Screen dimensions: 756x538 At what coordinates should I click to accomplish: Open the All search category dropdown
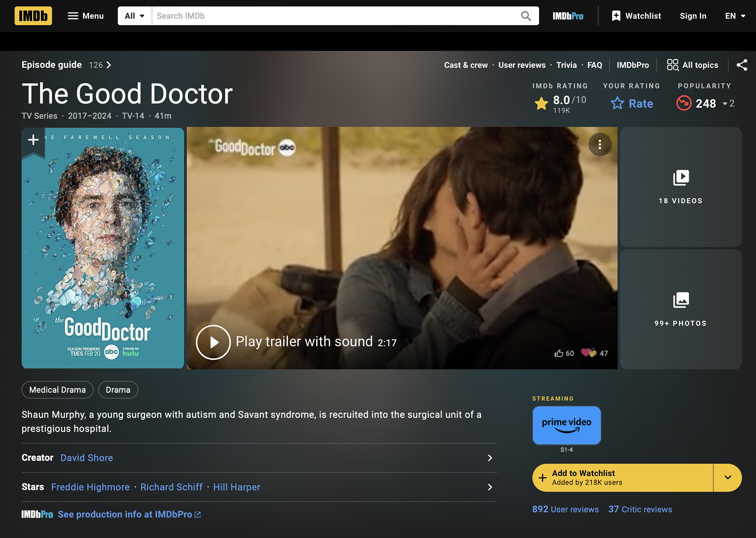(135, 16)
